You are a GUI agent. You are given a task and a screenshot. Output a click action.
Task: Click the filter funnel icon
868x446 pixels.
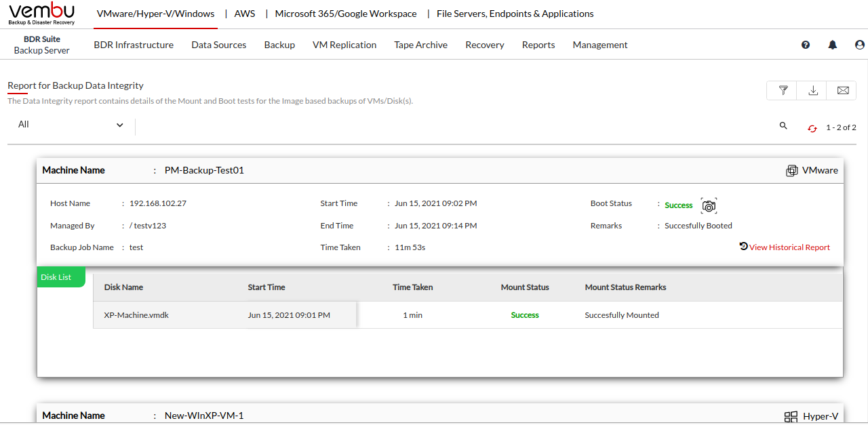click(783, 90)
